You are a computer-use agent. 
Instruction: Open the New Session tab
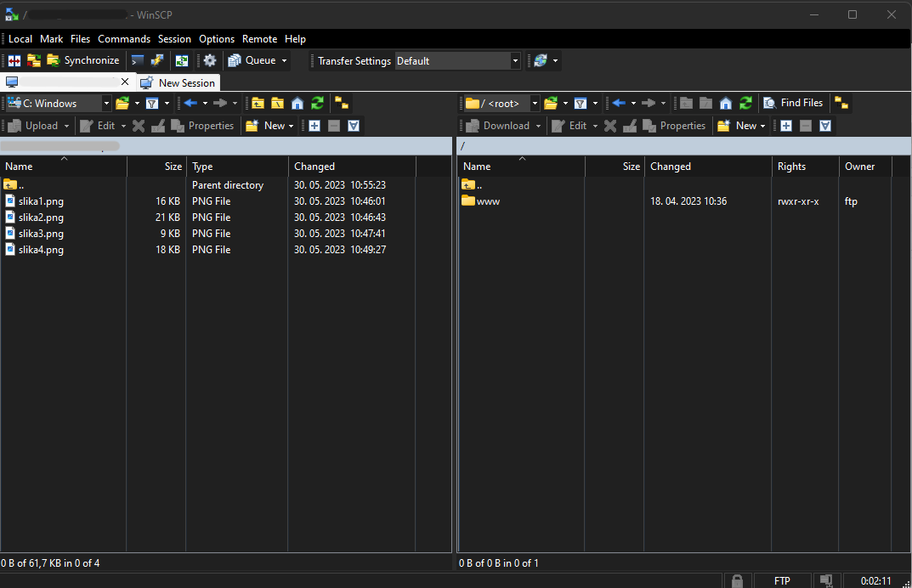tap(178, 82)
